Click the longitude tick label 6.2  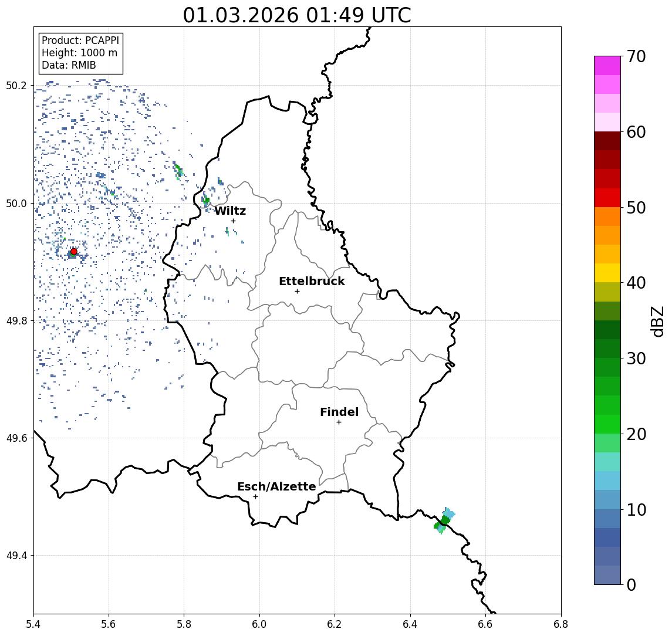335,624
